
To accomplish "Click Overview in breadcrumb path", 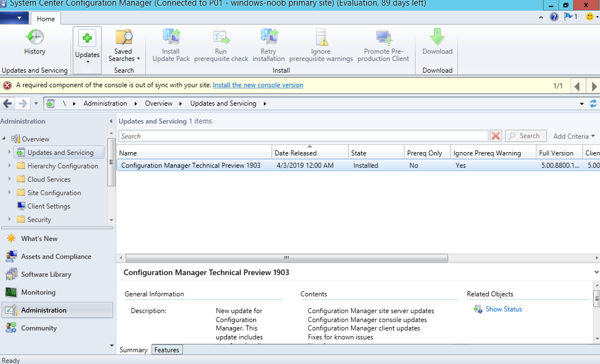I will (x=159, y=103).
